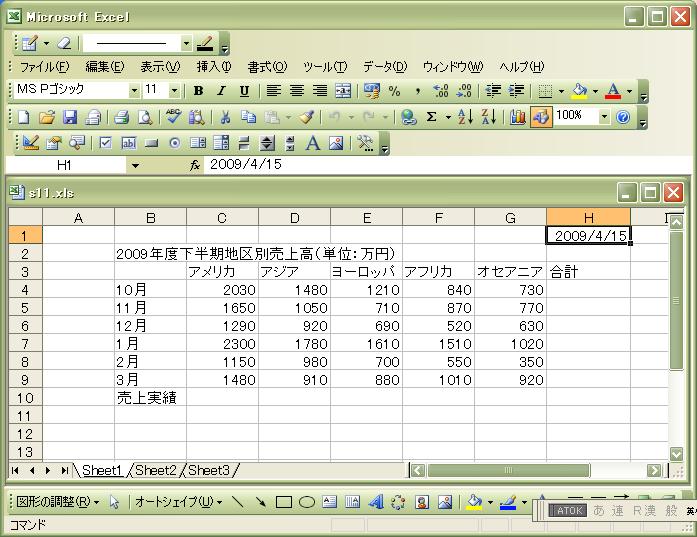
Task: Open 編集 menu
Action: click(105, 67)
